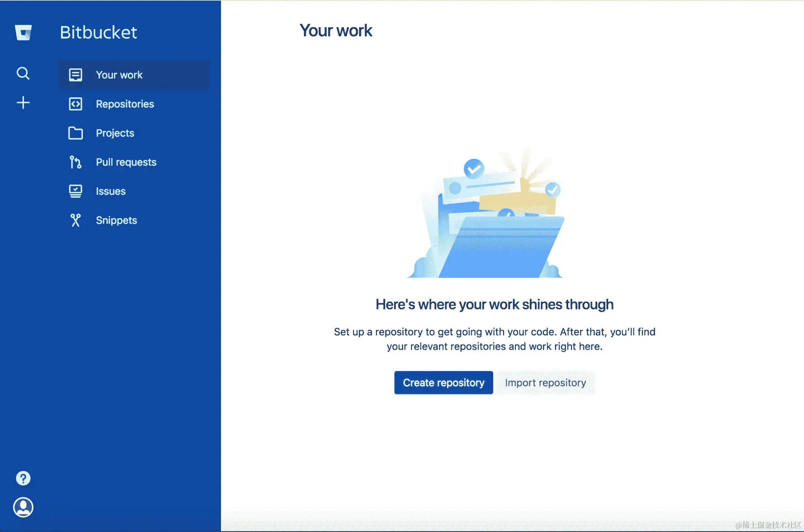Screen dimensions: 804x532
Task: Click the Projects folder icon
Action: [75, 133]
